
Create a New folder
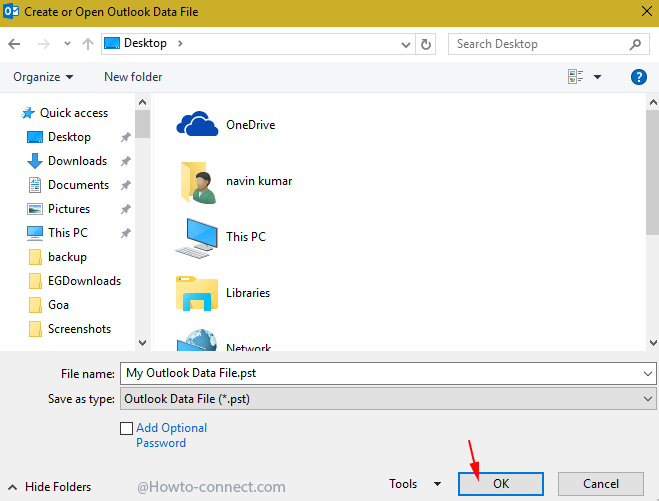[x=133, y=77]
